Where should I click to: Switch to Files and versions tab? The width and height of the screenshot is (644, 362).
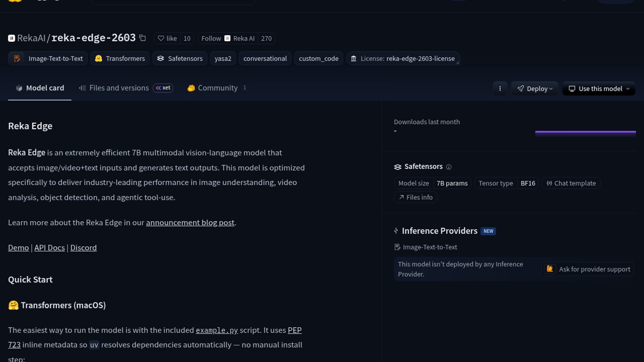click(x=119, y=88)
